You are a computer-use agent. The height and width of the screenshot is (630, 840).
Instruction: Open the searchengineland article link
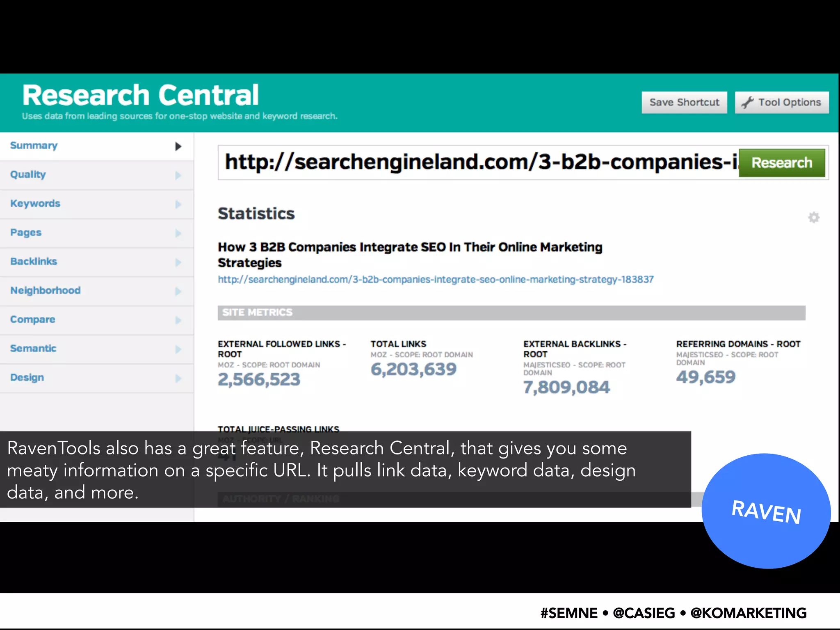pyautogui.click(x=436, y=279)
